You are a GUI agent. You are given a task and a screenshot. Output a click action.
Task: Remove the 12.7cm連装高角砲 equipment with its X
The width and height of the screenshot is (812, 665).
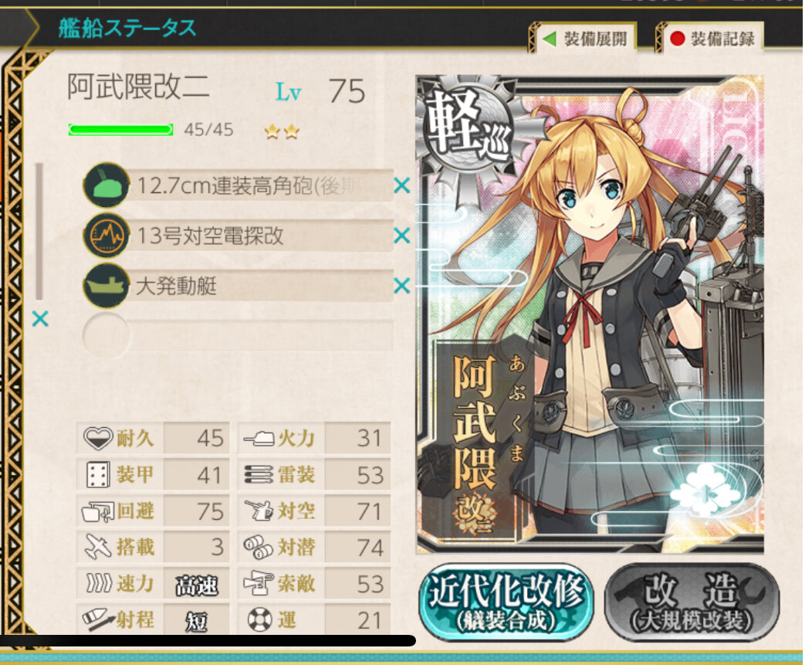tap(402, 185)
